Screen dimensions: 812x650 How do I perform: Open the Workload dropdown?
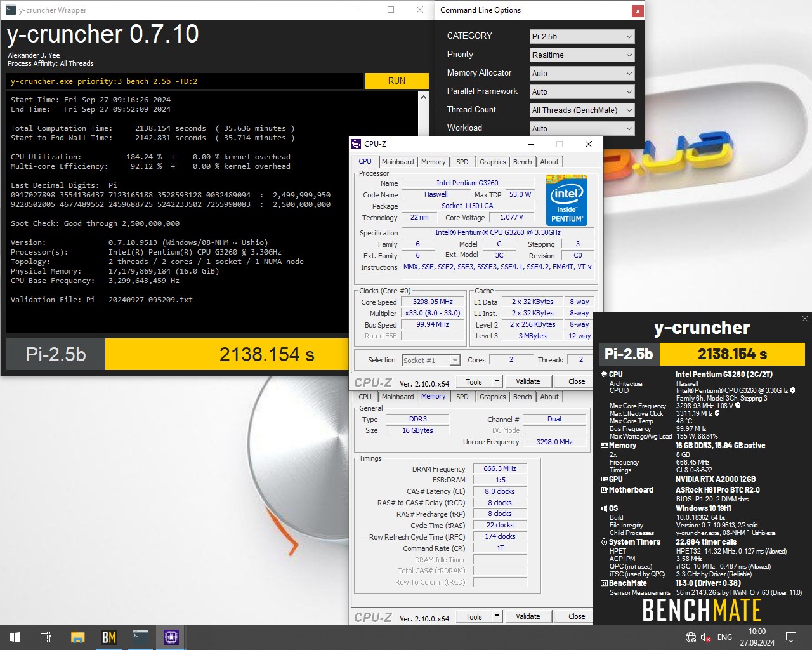(582, 129)
